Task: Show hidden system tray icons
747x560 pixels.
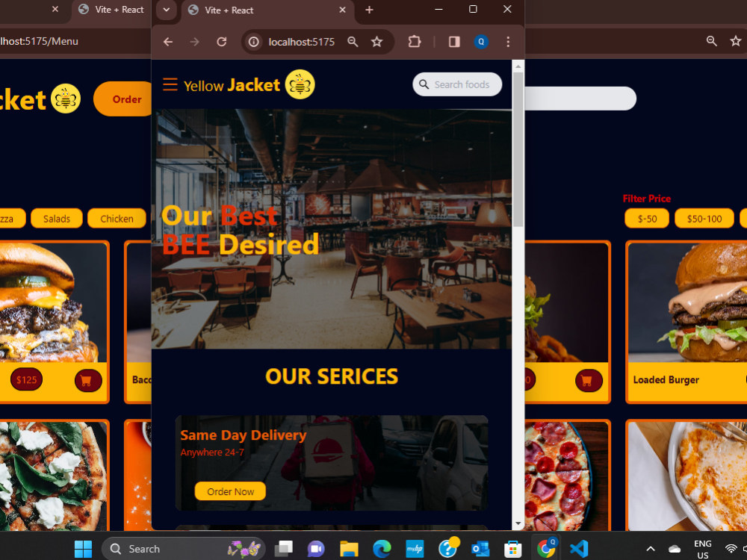Action: 651,549
